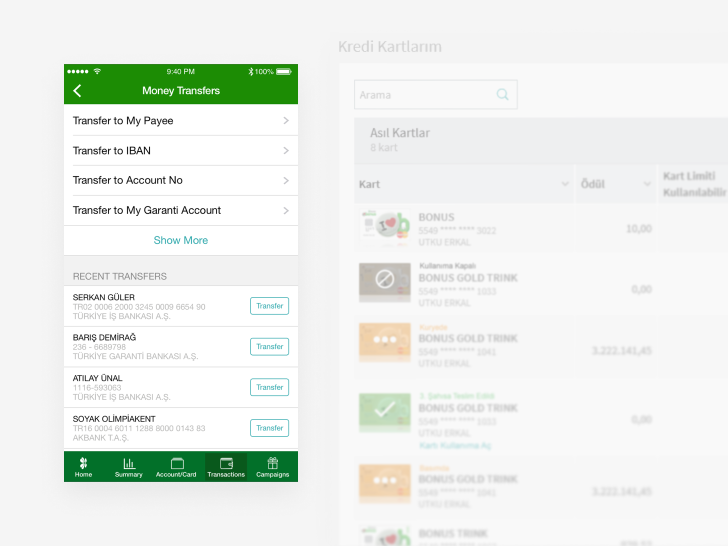Click the Kart Limiti column header
Viewport: 728px width, 546px height.
(x=693, y=184)
